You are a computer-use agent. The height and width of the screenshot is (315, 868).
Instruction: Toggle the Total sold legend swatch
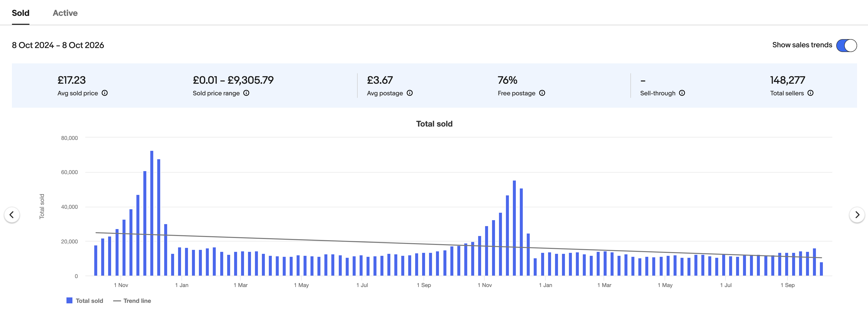(69, 301)
